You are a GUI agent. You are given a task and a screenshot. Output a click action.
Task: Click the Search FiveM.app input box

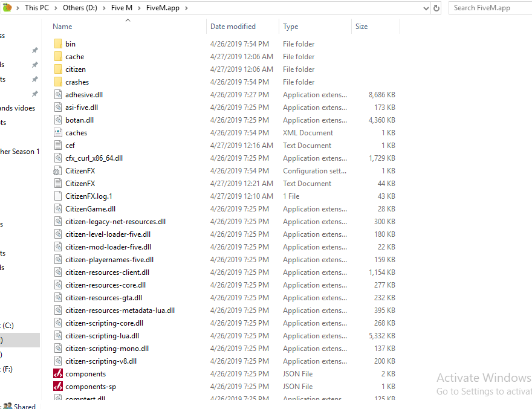[490, 8]
